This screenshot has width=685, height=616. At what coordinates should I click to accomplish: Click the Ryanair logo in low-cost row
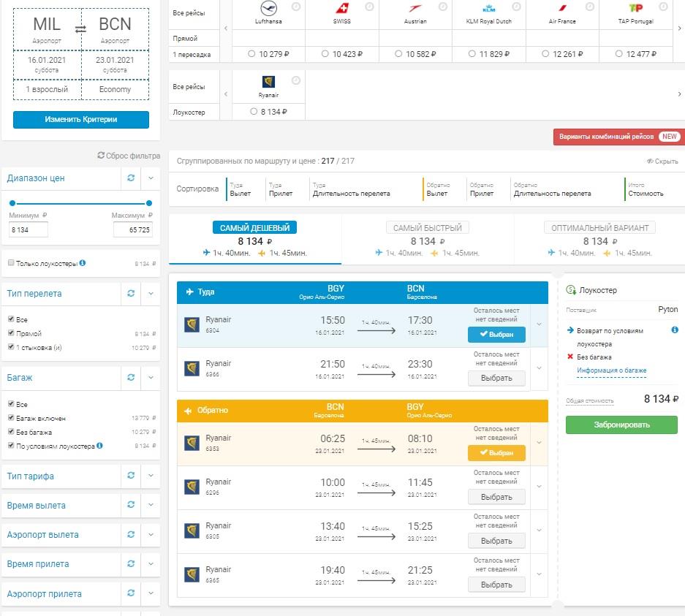point(268,82)
